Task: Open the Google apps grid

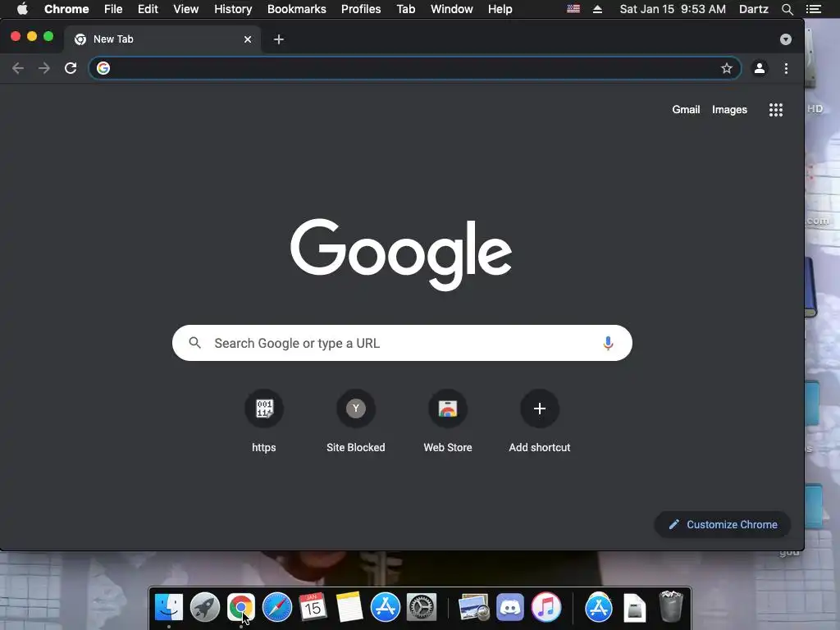Action: coord(776,110)
